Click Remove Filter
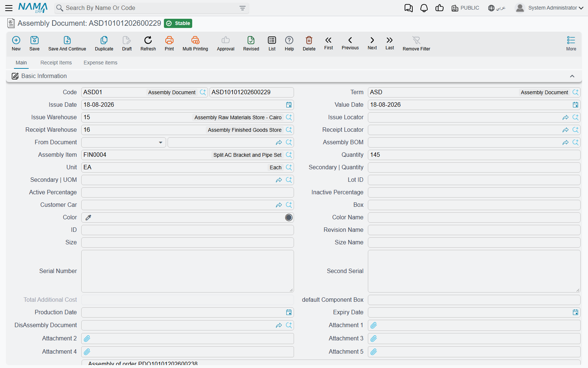This screenshot has height=368, width=588. pos(416,43)
